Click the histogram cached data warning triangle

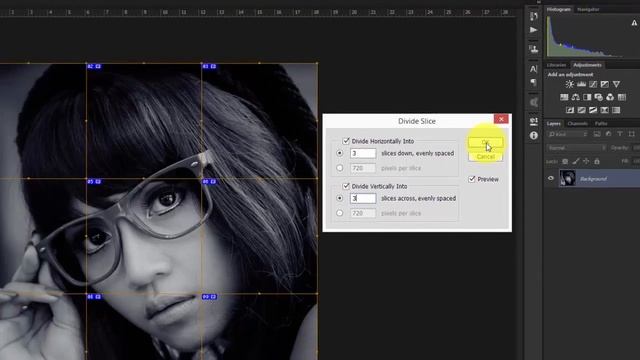point(635,23)
